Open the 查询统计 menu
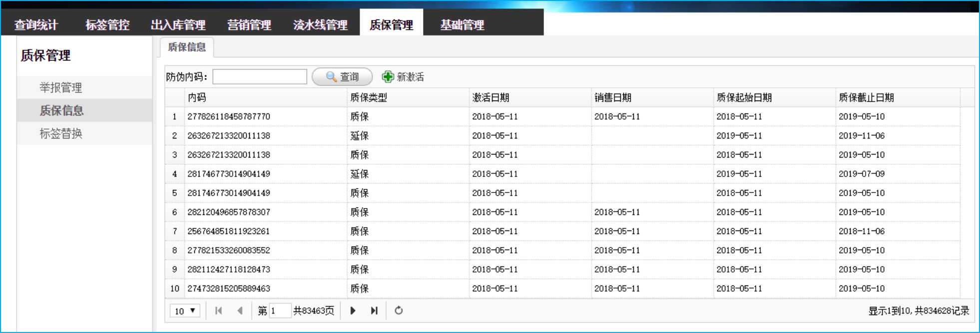Viewport: 980px width, 333px height. click(x=36, y=24)
